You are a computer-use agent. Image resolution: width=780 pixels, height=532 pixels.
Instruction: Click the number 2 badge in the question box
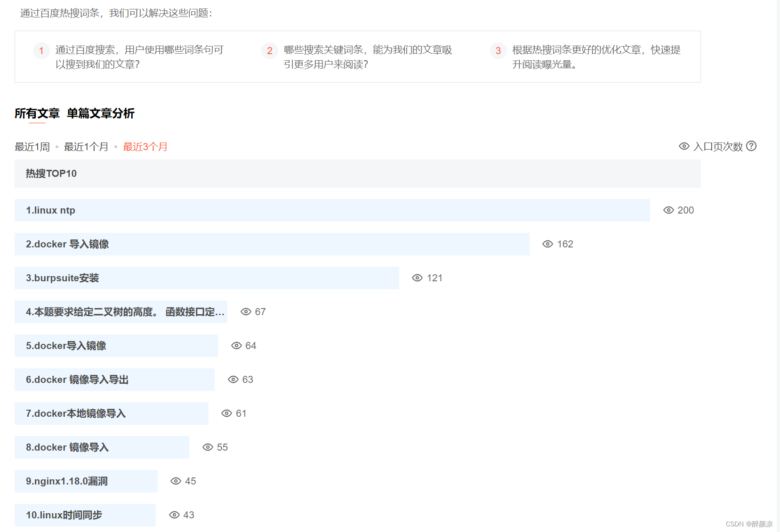click(270, 50)
